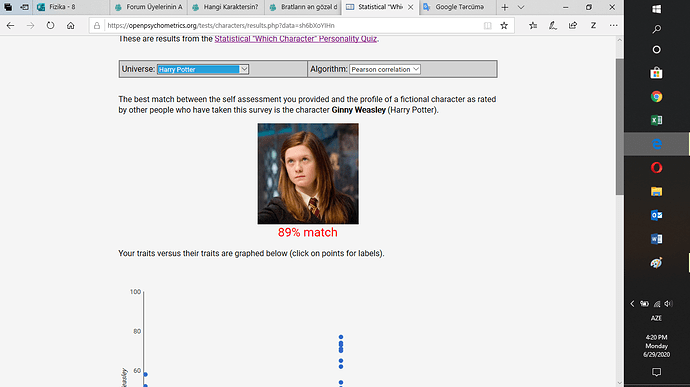
Task: Click the Ginny Weasley character image
Action: tap(308, 173)
